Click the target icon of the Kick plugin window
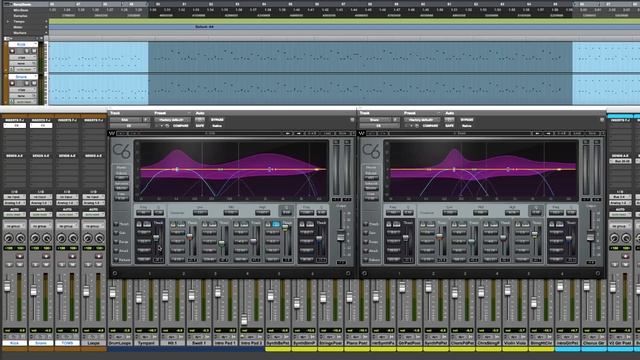The image size is (640, 360). pyautogui.click(x=352, y=120)
